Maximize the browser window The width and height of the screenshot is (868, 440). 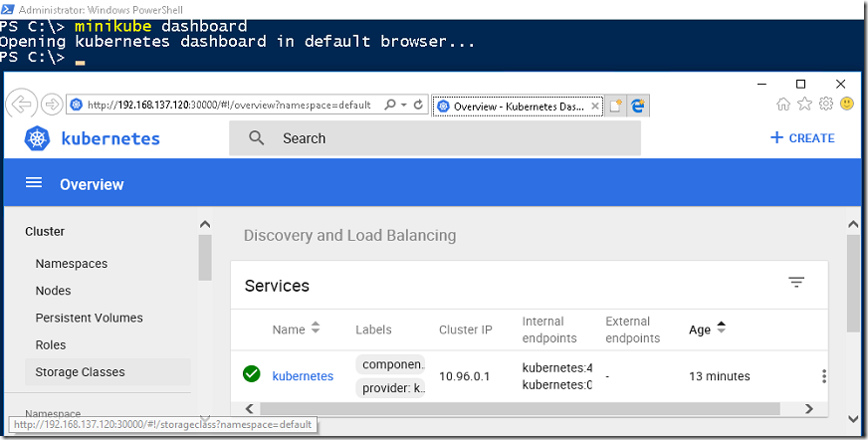coord(800,85)
